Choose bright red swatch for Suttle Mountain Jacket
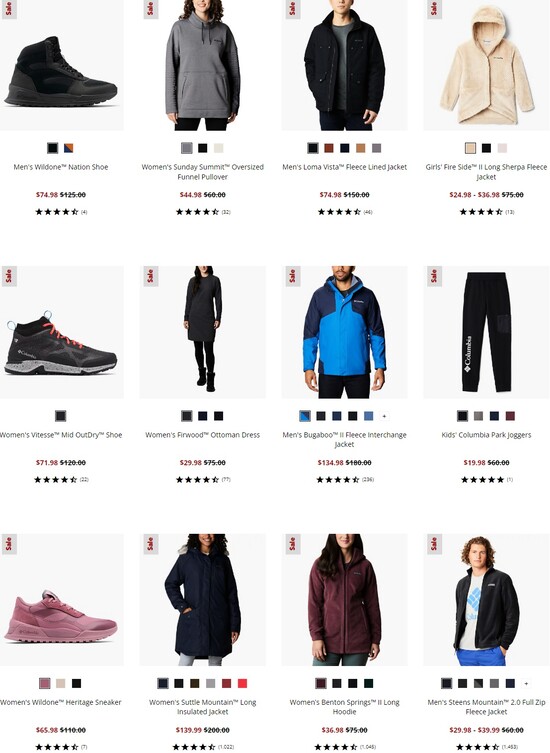550x753 pixels. [242, 683]
